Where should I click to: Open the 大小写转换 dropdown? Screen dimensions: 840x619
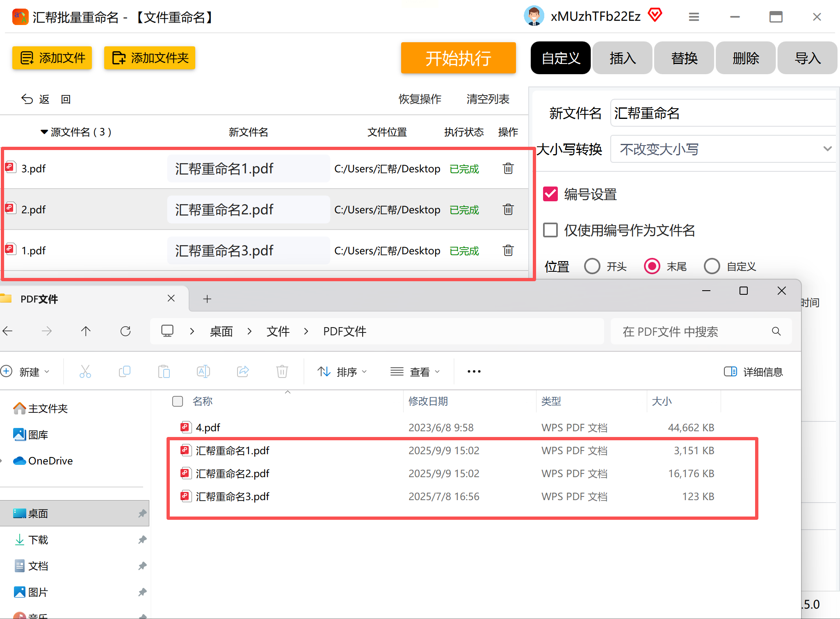723,149
